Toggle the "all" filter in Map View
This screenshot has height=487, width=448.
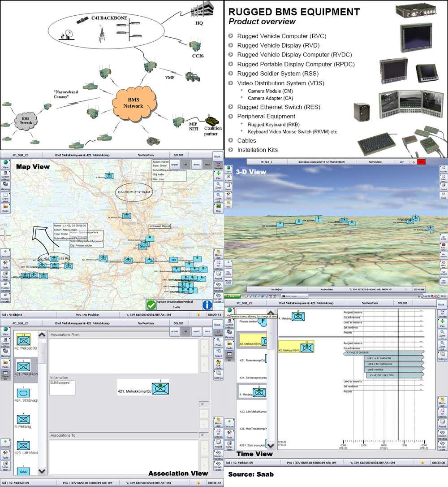pyautogui.click(x=185, y=165)
